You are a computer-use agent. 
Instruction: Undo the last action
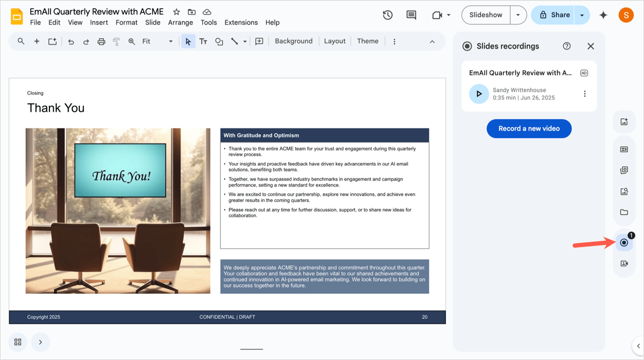(x=71, y=41)
